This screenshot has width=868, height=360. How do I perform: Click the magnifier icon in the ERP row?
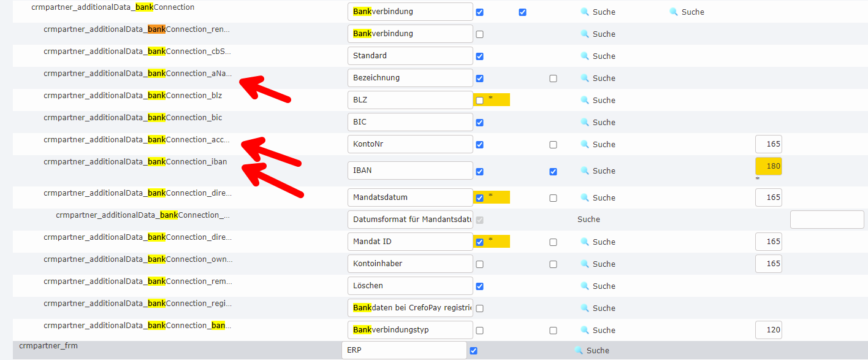point(578,350)
